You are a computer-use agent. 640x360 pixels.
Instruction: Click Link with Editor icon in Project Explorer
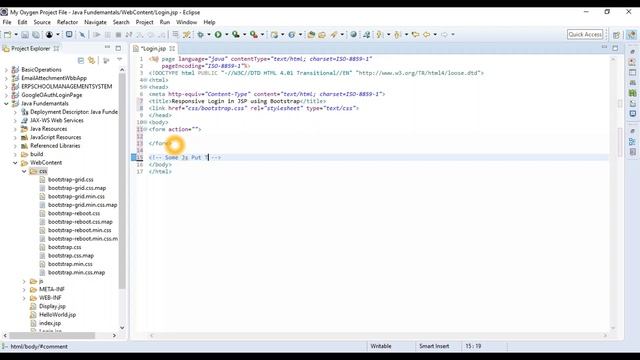(91, 60)
